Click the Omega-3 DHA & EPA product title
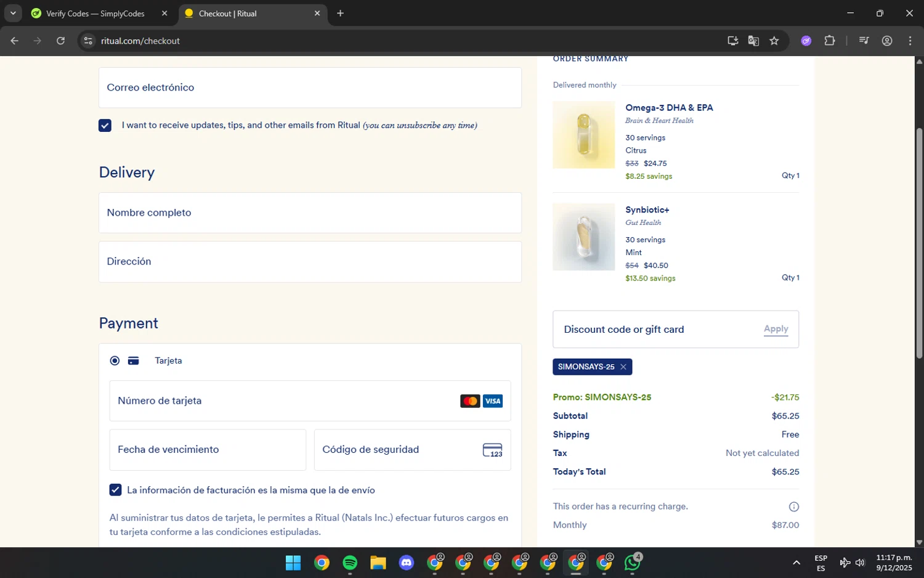Image resolution: width=924 pixels, height=578 pixels. 669,108
